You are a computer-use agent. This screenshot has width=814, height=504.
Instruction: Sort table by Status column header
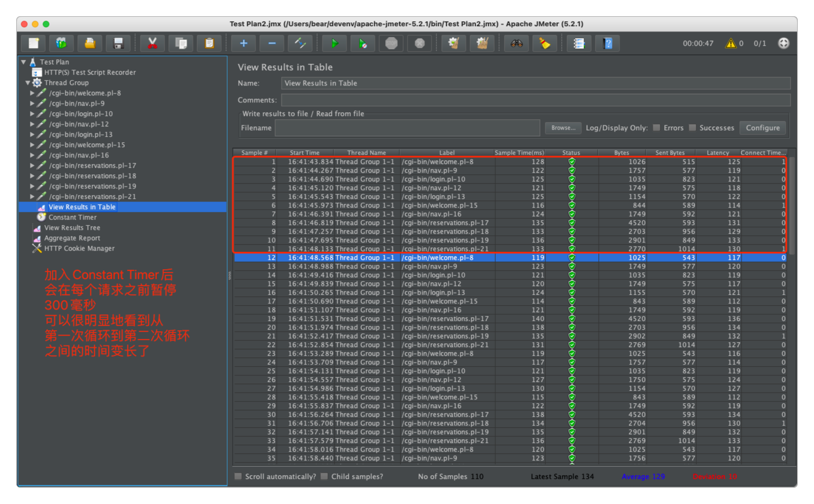(571, 153)
